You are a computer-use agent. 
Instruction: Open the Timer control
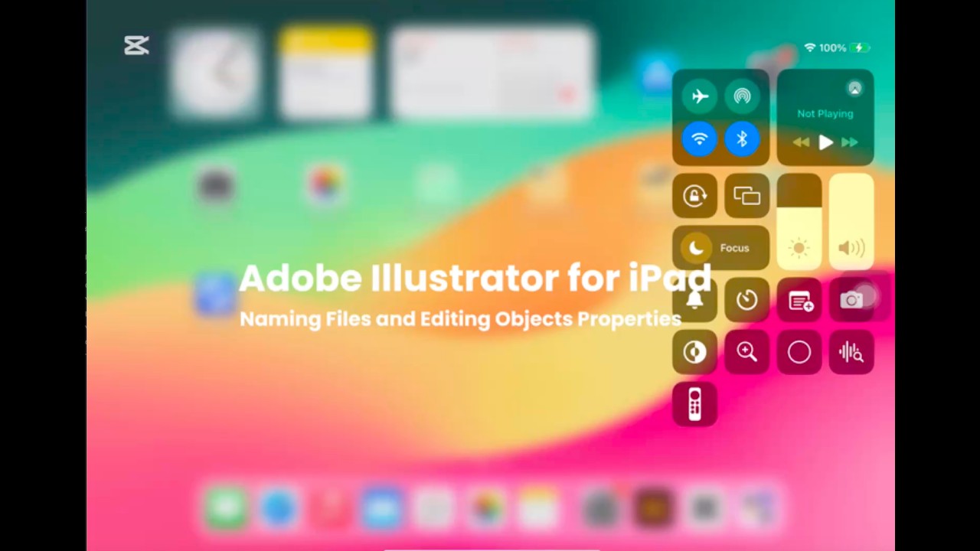[746, 300]
